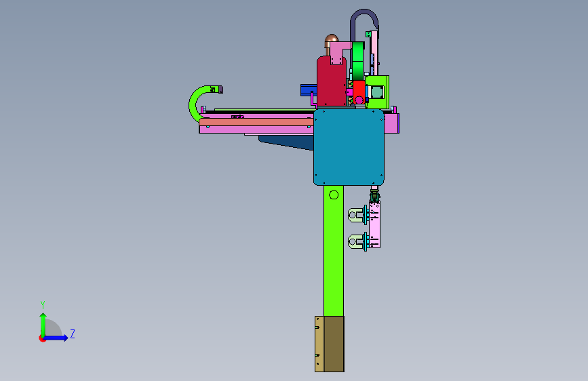Pick the copper dome cap on top
The height and width of the screenshot is (381, 588).
(331, 39)
